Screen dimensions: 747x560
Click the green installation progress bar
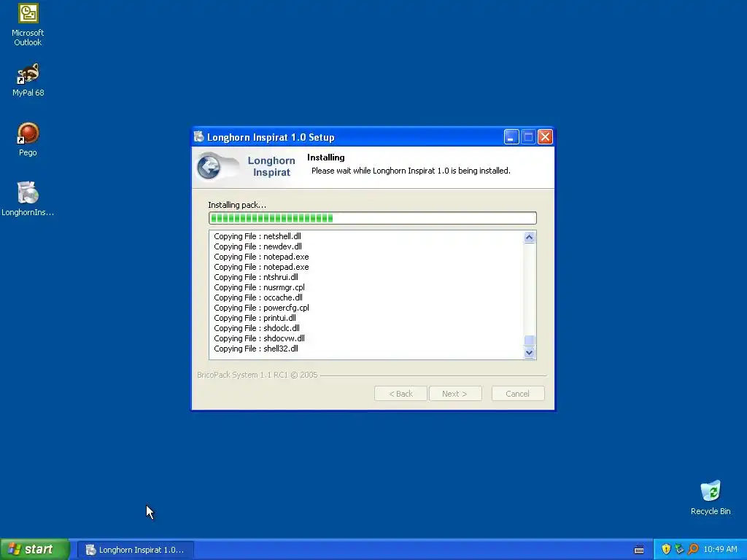click(373, 218)
